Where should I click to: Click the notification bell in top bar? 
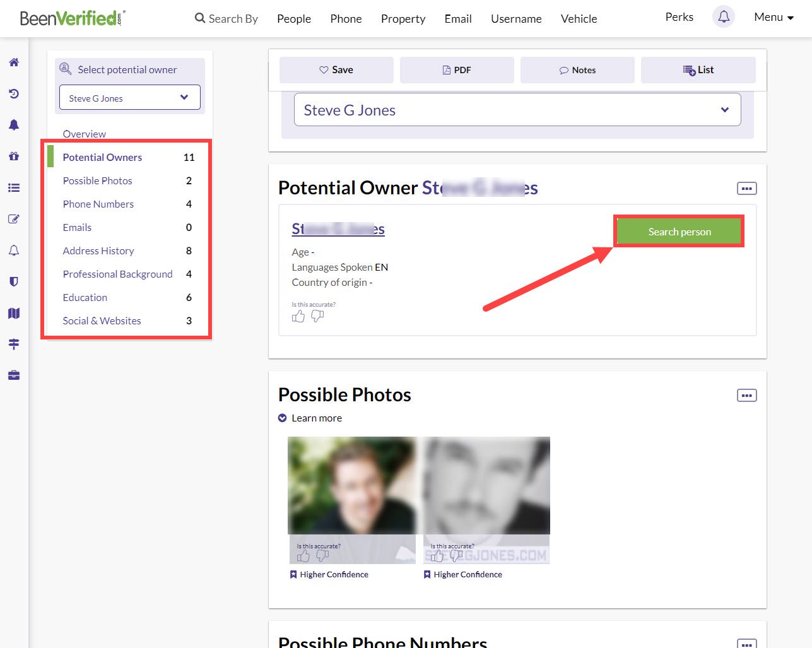coord(724,17)
